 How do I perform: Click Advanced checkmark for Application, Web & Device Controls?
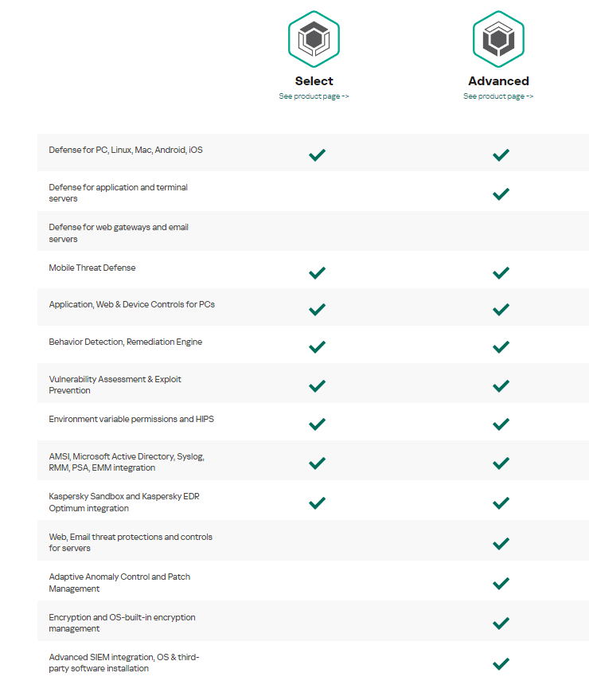501,309
